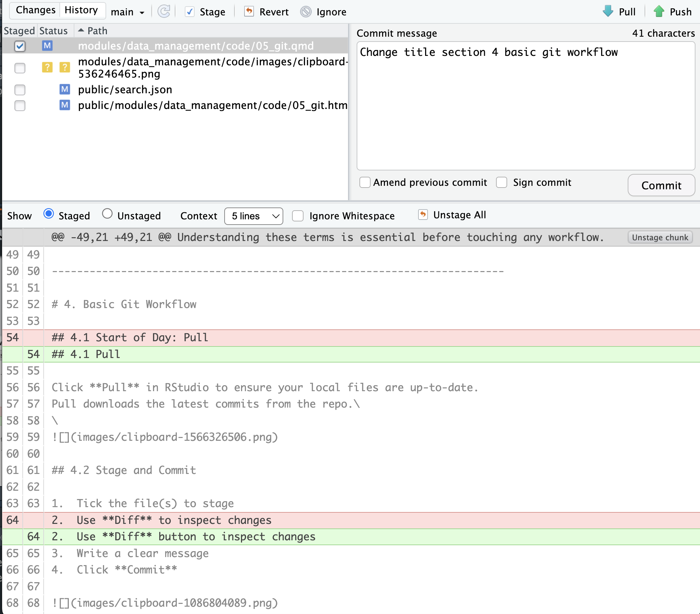Enable Amend previous commit checkbox
The width and height of the screenshot is (700, 614).
[x=365, y=182]
